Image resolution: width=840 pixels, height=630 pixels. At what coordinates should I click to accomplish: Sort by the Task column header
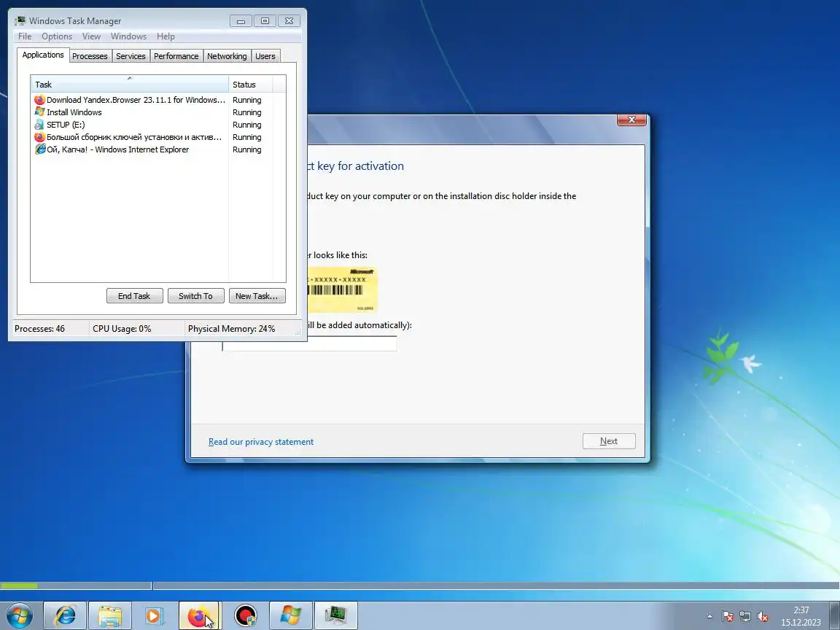(x=130, y=84)
